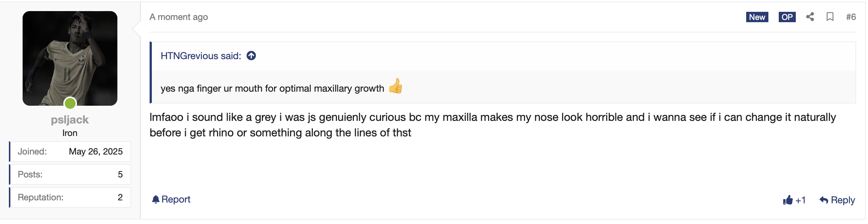
Task: Click the share post icon
Action: (810, 17)
